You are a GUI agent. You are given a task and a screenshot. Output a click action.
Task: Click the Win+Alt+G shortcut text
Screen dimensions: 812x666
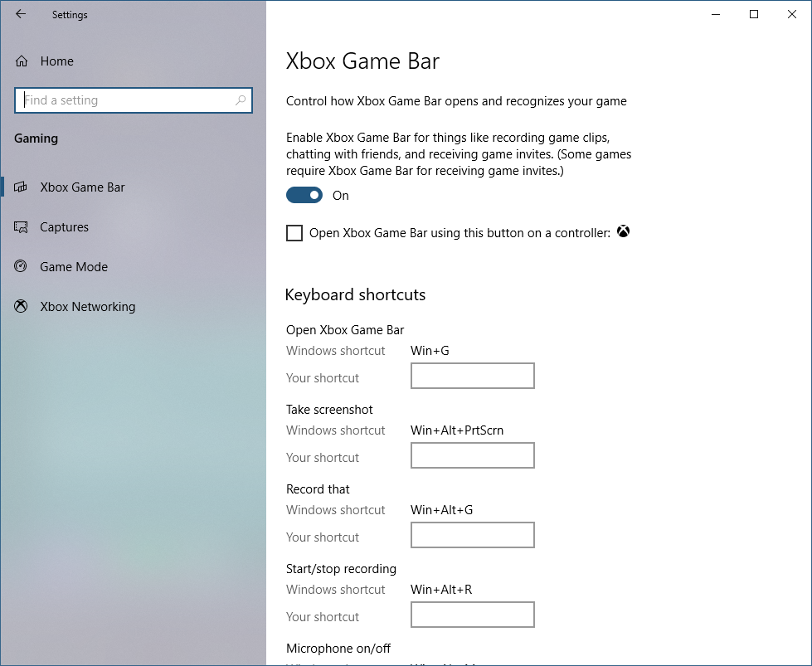pyautogui.click(x=442, y=510)
